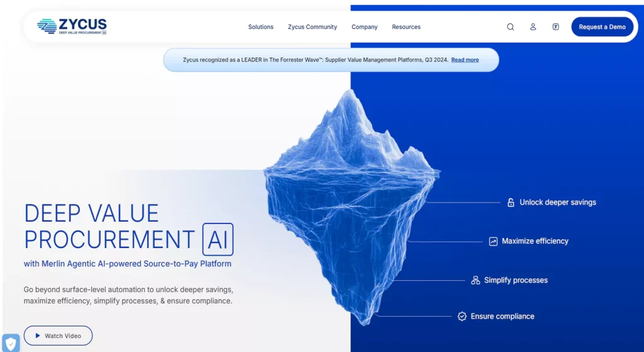Click the Forrester Wave announcement banner text
644x352 pixels.
pyautogui.click(x=315, y=60)
